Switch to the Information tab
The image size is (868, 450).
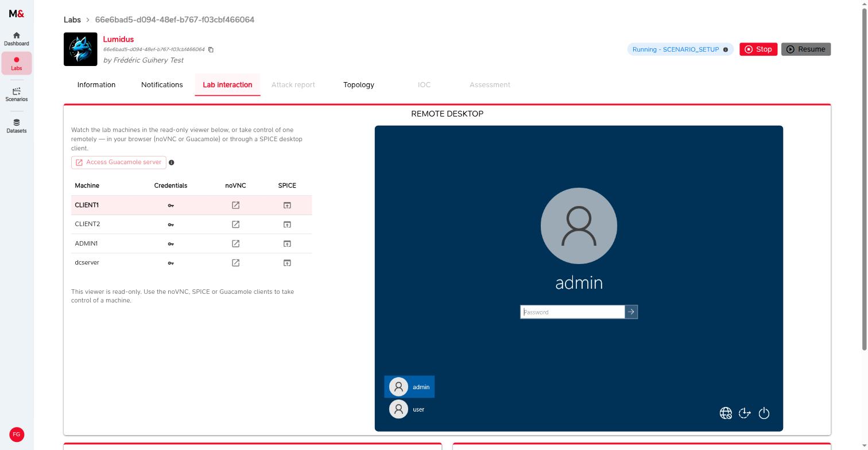[96, 85]
